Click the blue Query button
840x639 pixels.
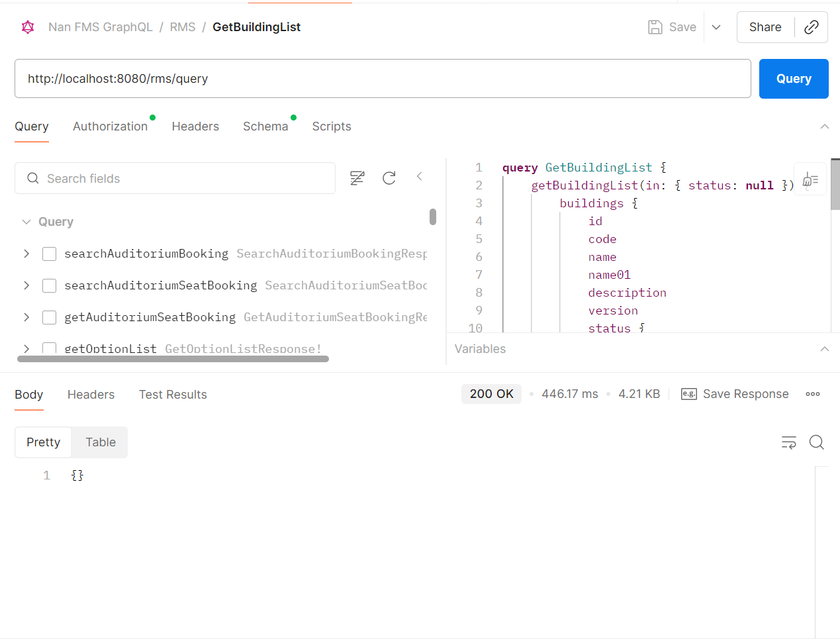coord(794,79)
